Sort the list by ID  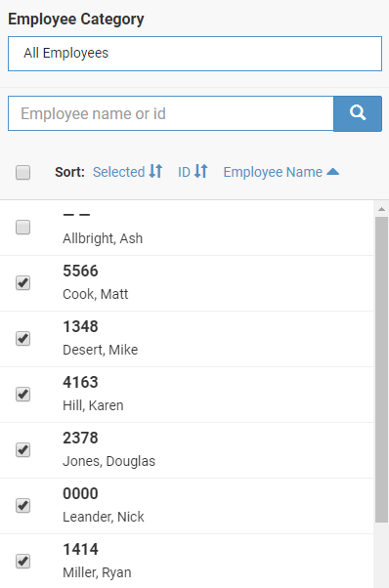point(184,172)
